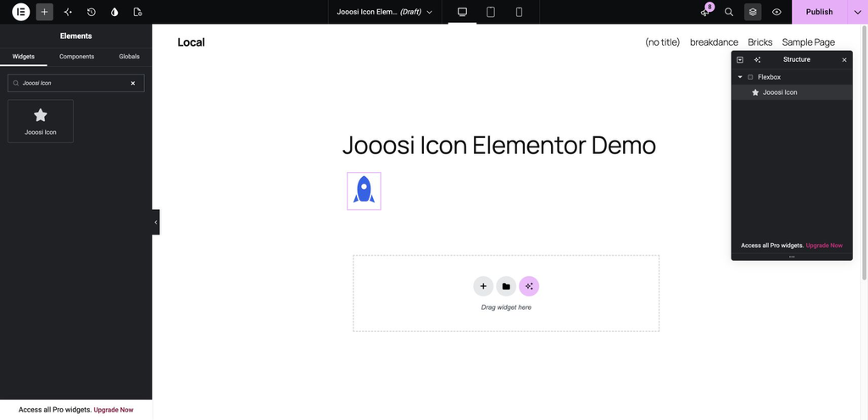
Task: Switch to desktop responsive view
Action: click(462, 12)
